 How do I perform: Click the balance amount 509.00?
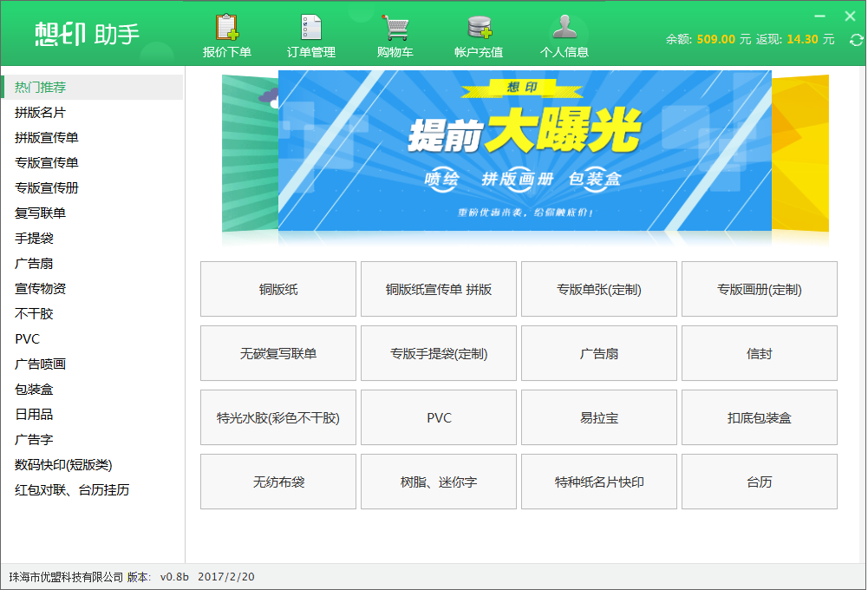715,39
